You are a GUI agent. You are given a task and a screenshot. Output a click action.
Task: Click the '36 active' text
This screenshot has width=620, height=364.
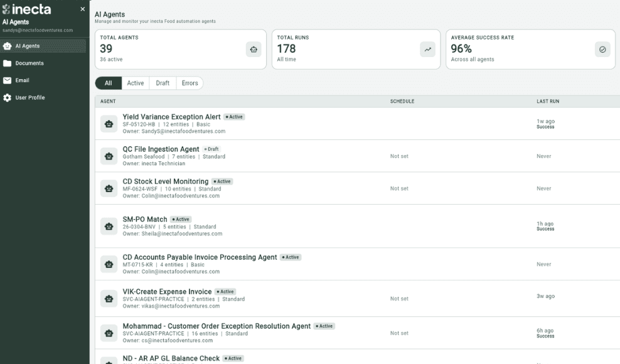[111, 60]
